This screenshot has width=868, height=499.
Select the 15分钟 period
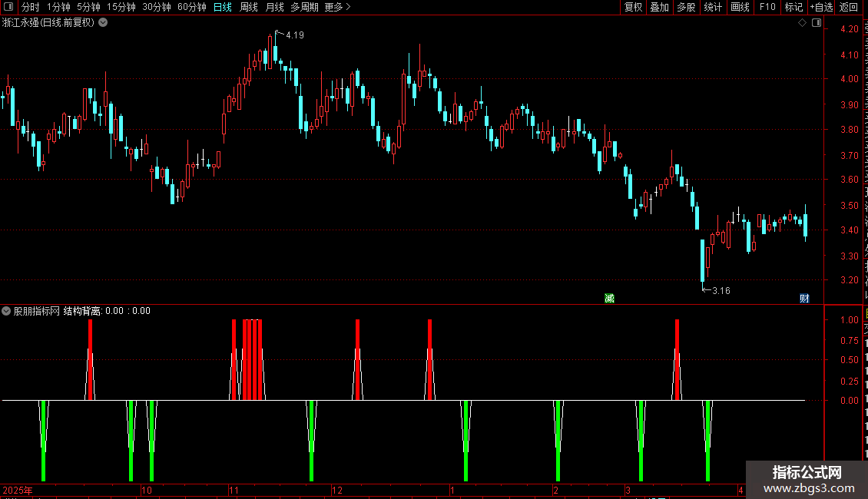[x=121, y=7]
